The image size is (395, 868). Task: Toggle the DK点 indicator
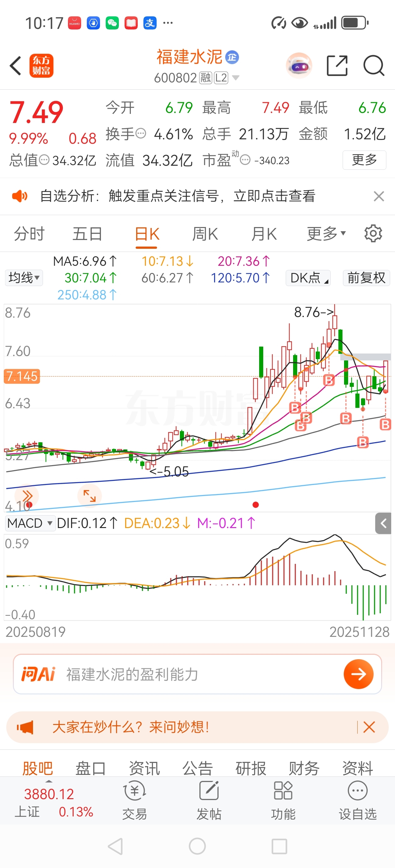[308, 278]
